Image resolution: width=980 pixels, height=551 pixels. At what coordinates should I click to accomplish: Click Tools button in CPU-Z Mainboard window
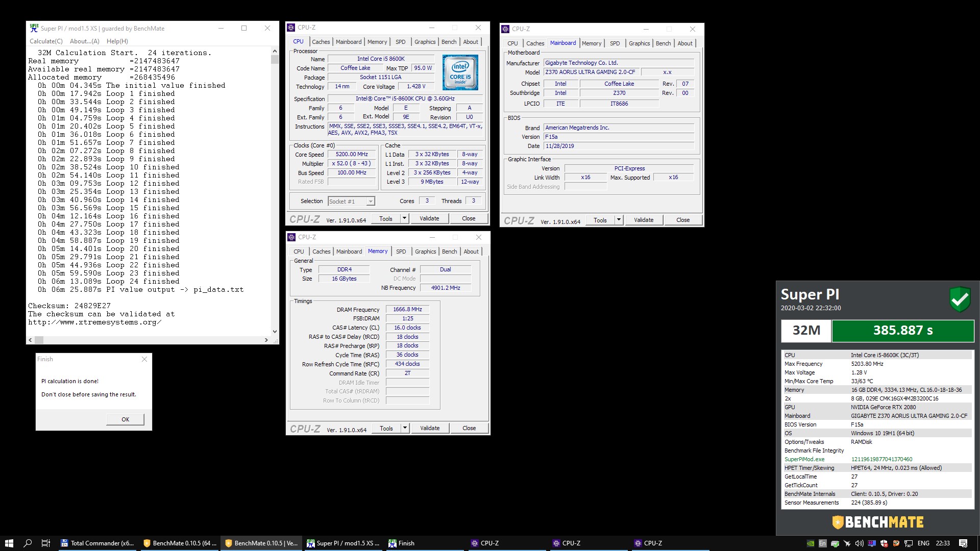point(600,220)
